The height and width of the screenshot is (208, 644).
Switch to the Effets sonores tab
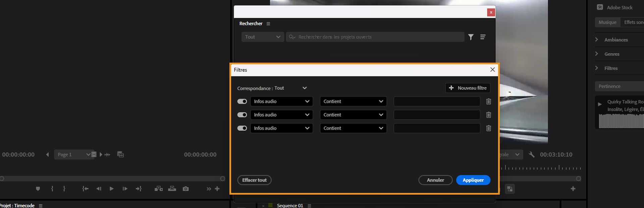tap(633, 22)
